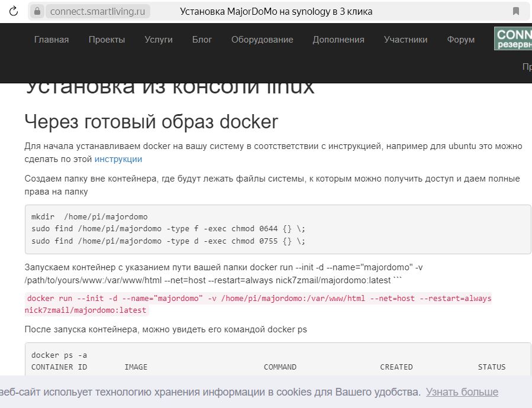Click the Узнать больше cookies link
This screenshot has height=408, width=532.
(462, 392)
